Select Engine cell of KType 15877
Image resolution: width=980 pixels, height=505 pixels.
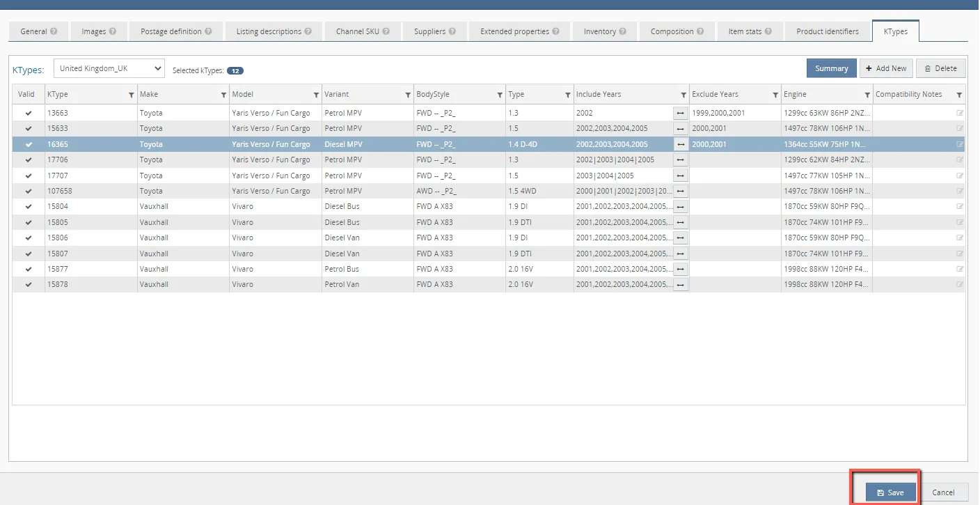pos(827,269)
